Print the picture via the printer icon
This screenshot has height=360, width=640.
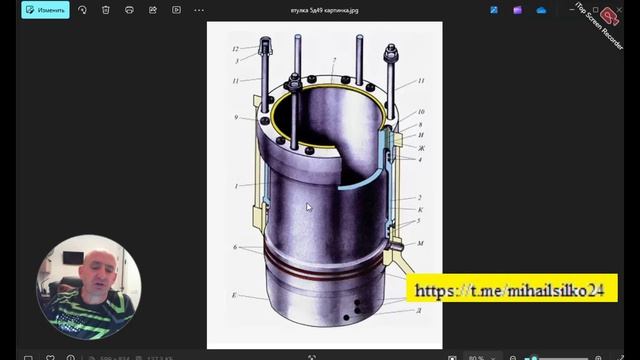129,10
